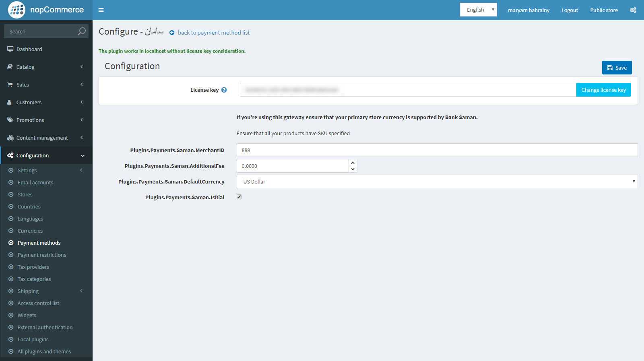The image size is (644, 361).
Task: Click the circle icon beside Widgets
Action: [11, 315]
